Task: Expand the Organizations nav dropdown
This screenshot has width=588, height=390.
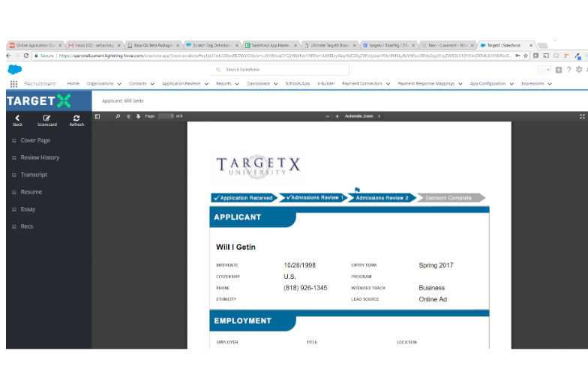Action: 119,84
